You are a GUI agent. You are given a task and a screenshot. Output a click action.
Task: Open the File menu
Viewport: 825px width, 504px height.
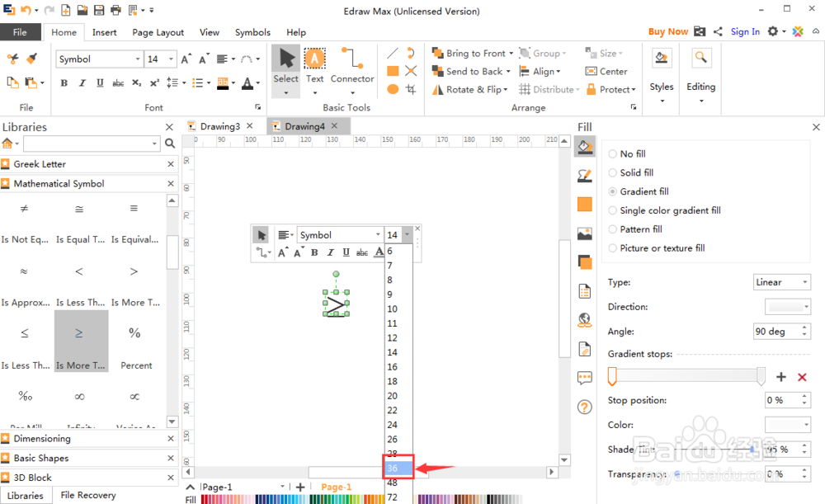click(x=20, y=32)
